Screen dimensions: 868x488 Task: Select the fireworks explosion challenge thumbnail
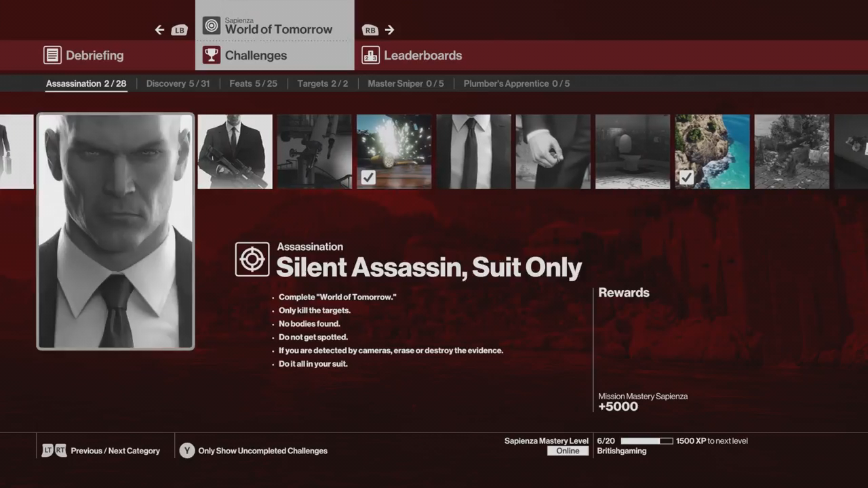tap(394, 151)
